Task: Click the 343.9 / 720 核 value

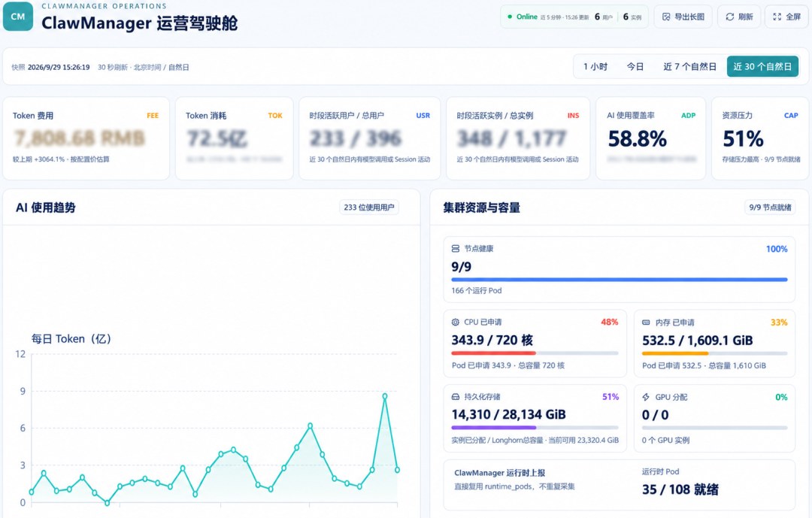Action: coord(492,341)
